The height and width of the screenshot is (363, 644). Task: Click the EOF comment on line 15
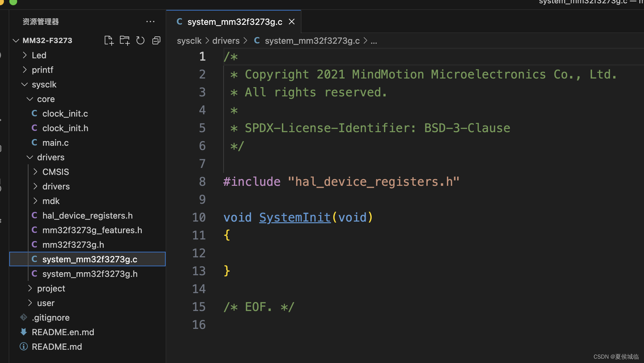(259, 307)
